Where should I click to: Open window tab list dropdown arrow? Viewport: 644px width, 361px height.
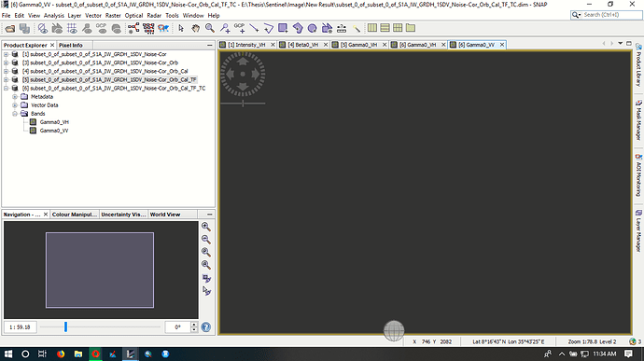tap(620, 43)
